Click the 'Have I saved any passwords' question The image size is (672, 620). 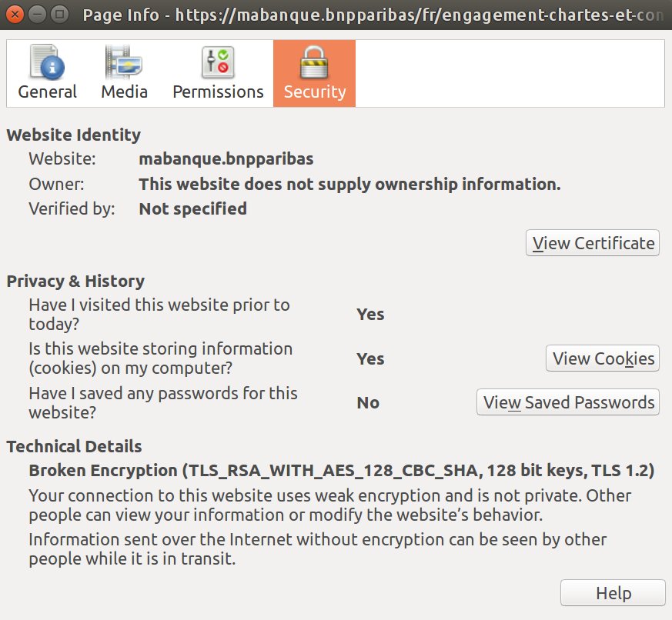coord(163,403)
